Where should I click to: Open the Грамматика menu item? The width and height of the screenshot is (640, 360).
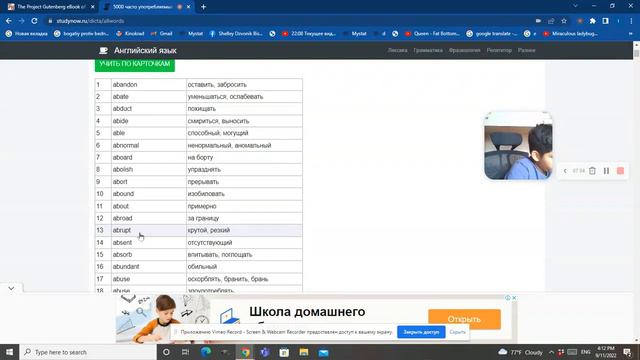pos(428,50)
